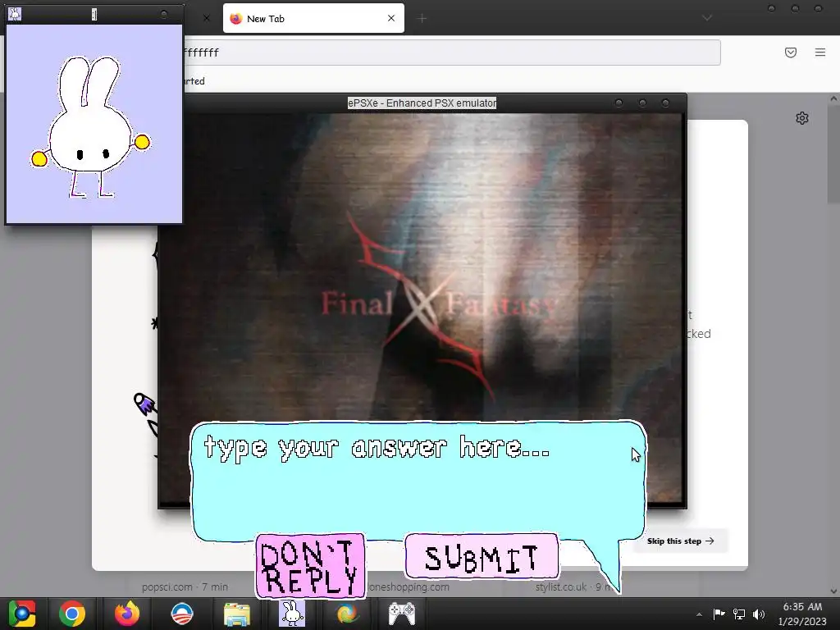Image resolution: width=840 pixels, height=630 pixels.
Task: Click the volume speaker tray icon
Action: [x=759, y=614]
